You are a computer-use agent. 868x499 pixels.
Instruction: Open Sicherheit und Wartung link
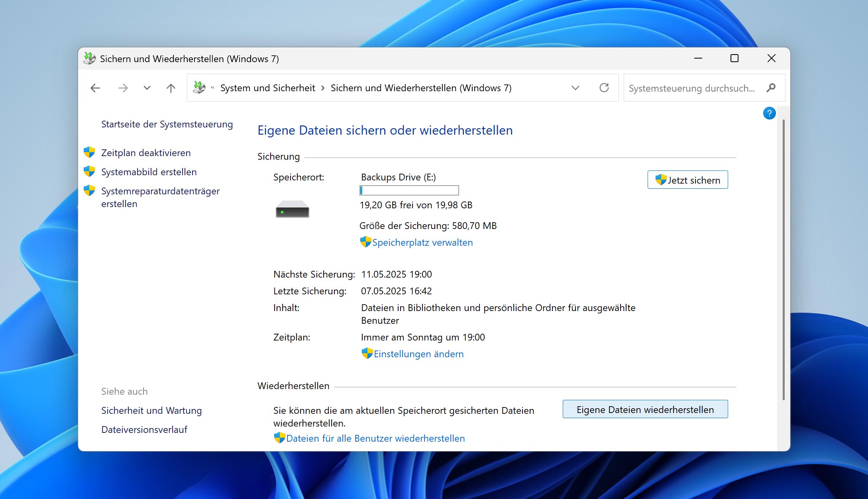click(x=151, y=411)
